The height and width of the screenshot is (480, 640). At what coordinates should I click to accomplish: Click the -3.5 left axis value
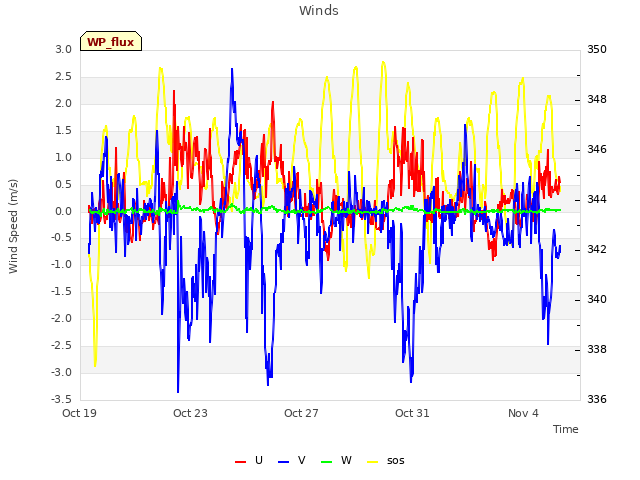coord(62,399)
